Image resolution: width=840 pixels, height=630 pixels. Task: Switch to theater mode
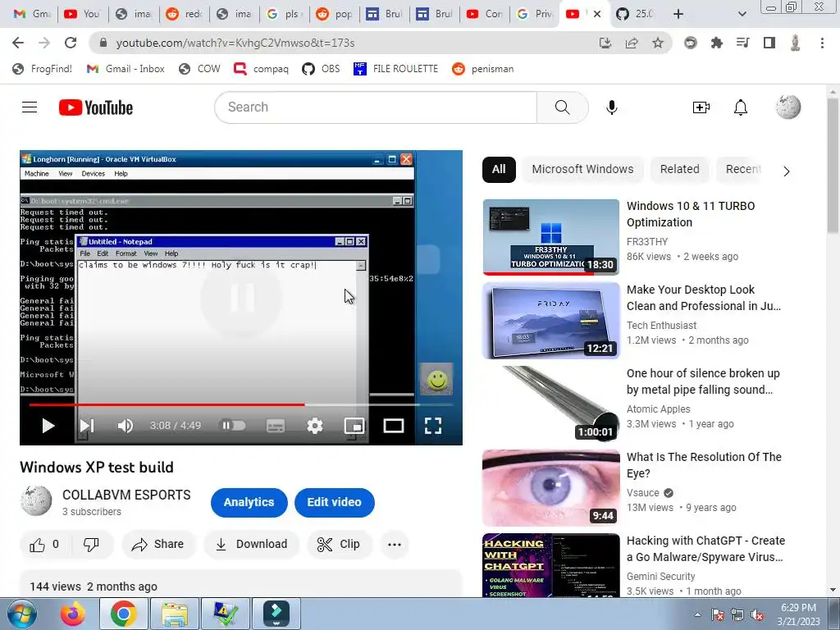(x=393, y=426)
